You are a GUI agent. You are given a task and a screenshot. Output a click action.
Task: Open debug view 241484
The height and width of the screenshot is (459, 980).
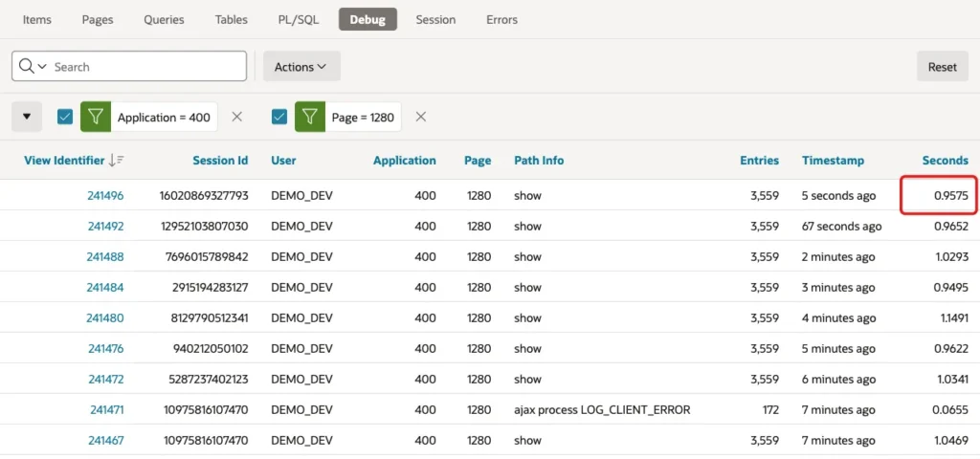pyautogui.click(x=105, y=287)
